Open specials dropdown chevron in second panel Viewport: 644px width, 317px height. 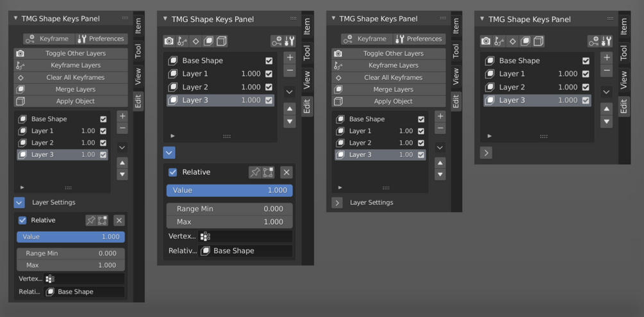click(x=290, y=92)
